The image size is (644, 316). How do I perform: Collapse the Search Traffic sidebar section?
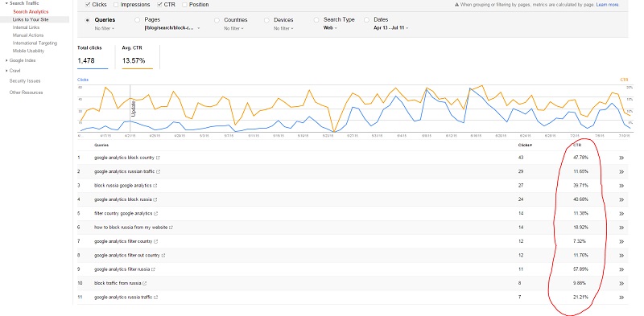click(x=6, y=3)
